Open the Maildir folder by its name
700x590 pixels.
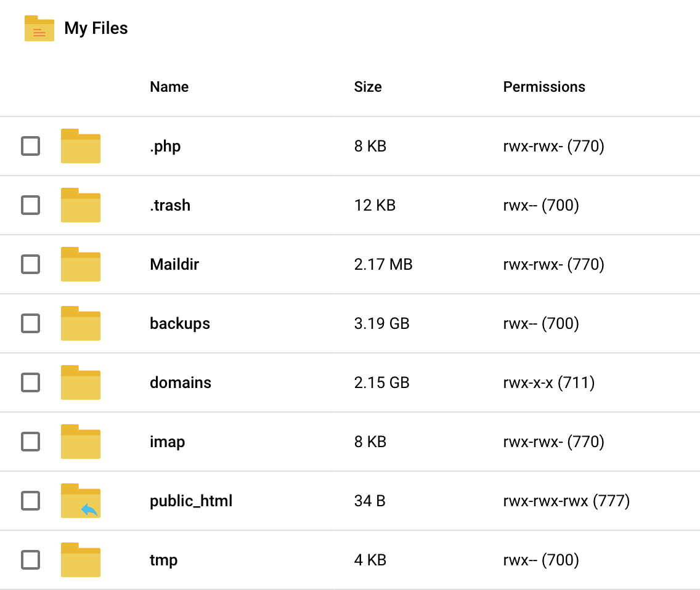(174, 264)
